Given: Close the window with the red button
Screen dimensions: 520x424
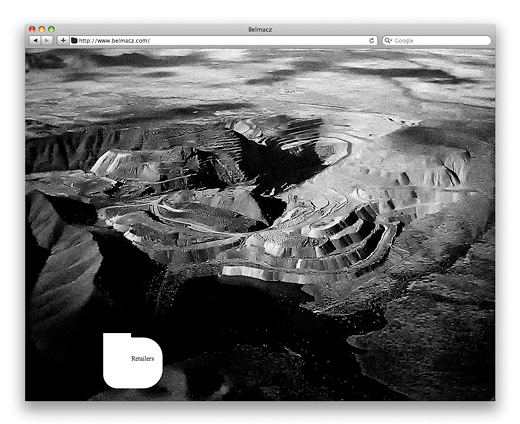Looking at the screenshot, I should [32, 29].
